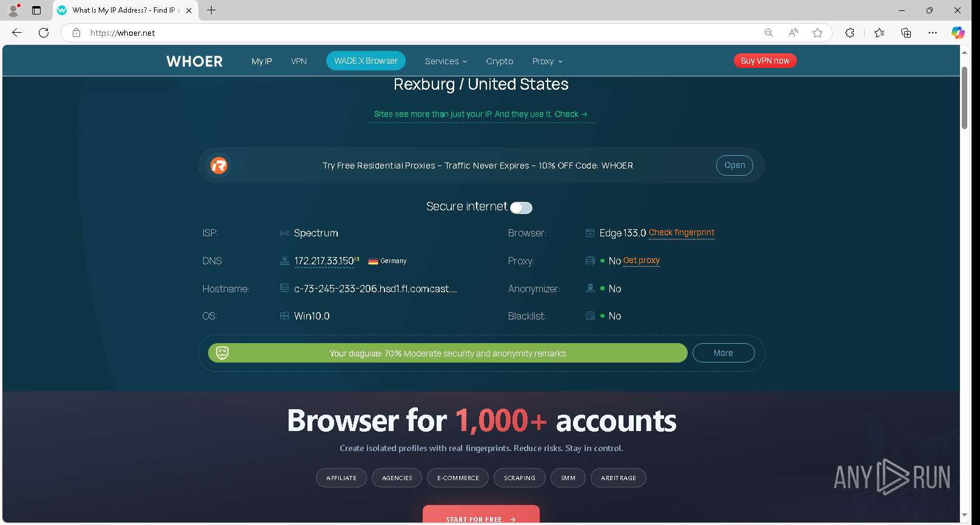The image size is (980, 525).
Task: Click the green disguise 70% progress bar
Action: point(448,353)
